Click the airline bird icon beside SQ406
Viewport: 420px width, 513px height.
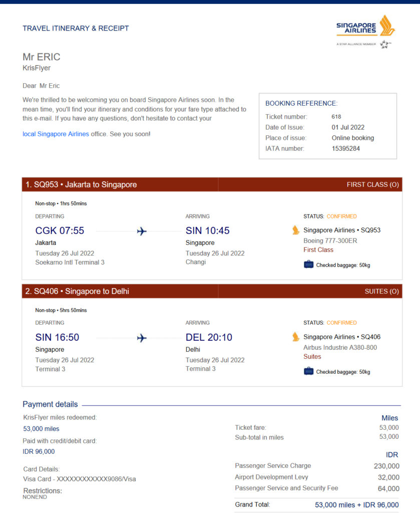point(295,337)
